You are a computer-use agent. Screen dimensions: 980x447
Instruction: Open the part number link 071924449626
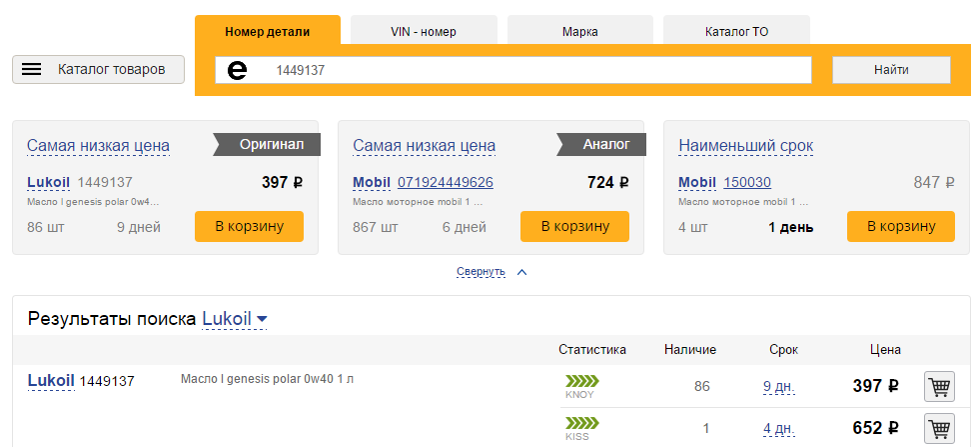[446, 183]
